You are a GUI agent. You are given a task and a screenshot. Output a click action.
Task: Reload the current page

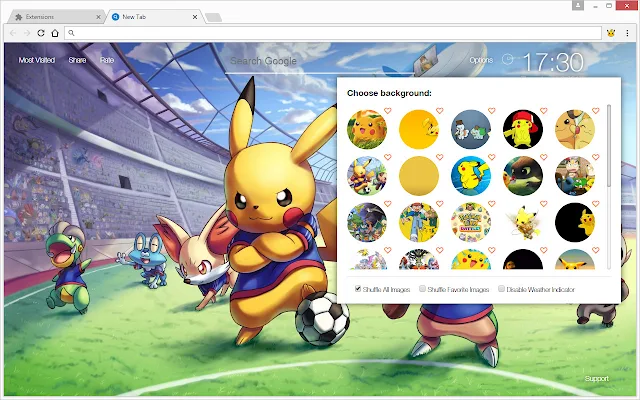point(41,33)
